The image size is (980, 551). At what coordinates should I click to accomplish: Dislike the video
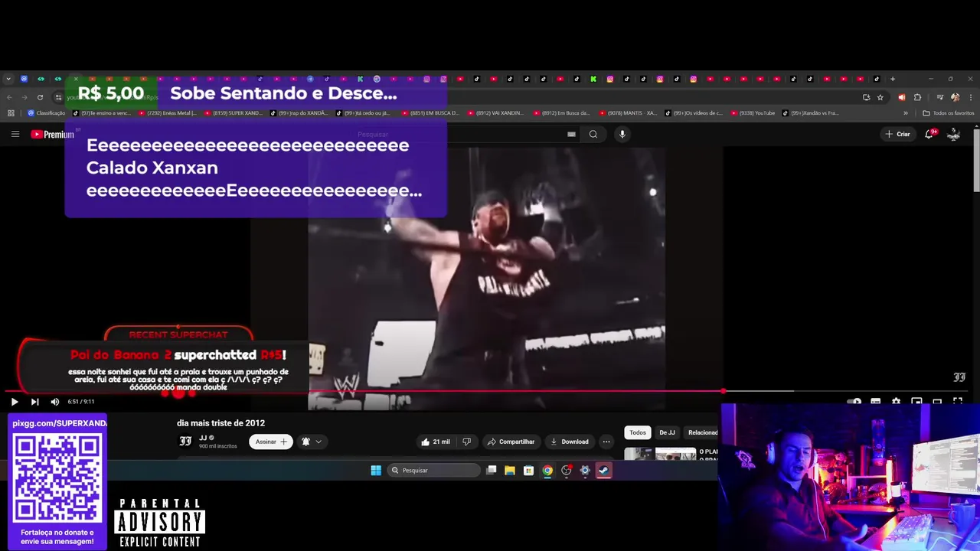466,442
